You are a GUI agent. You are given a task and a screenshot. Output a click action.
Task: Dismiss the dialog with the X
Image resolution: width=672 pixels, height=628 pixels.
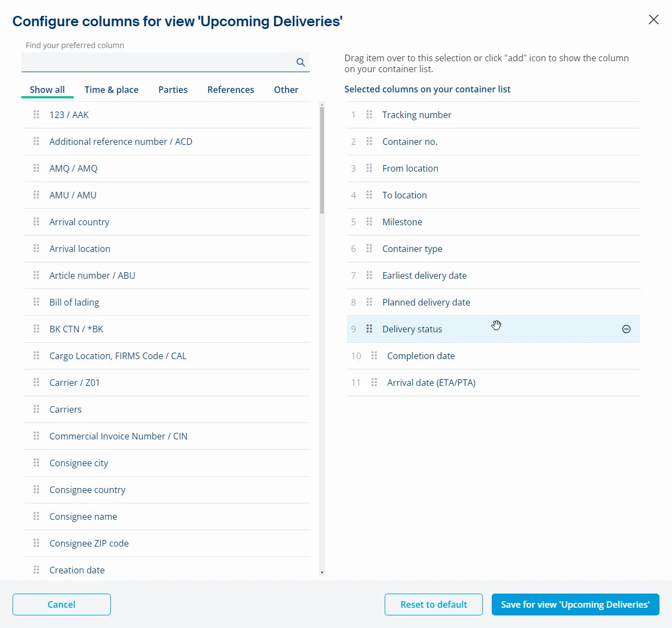click(653, 20)
